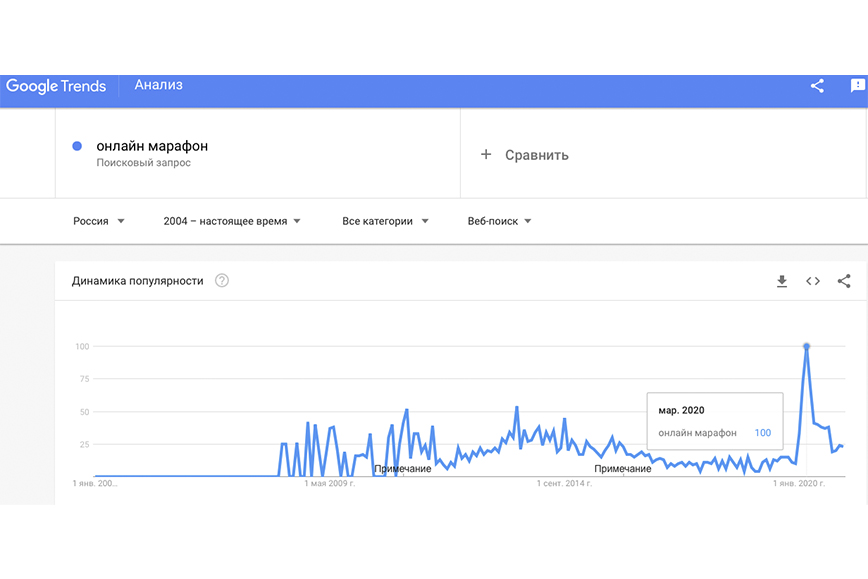This screenshot has height=579, width=868.
Task: Click the Поисковый запрос label
Action: click(143, 163)
